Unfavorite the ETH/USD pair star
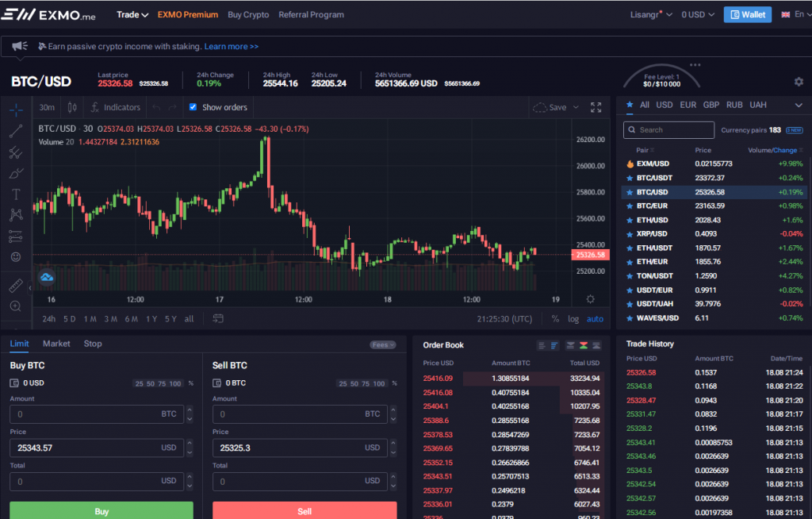 pyautogui.click(x=630, y=220)
